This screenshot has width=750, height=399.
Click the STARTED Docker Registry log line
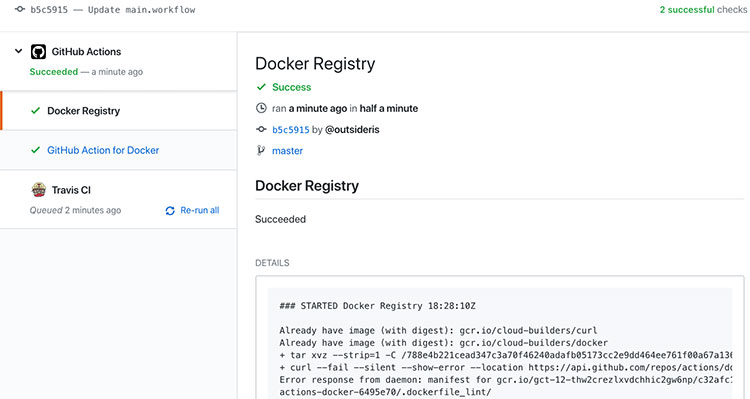[x=377, y=306]
